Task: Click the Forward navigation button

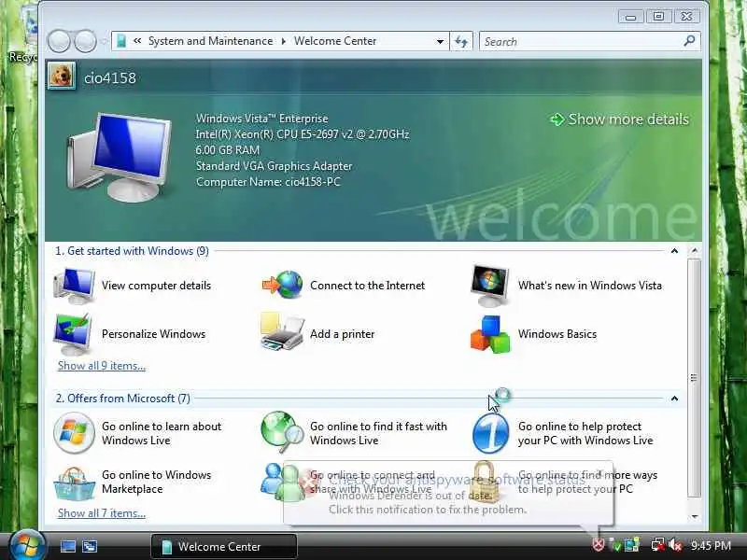Action: pos(86,41)
